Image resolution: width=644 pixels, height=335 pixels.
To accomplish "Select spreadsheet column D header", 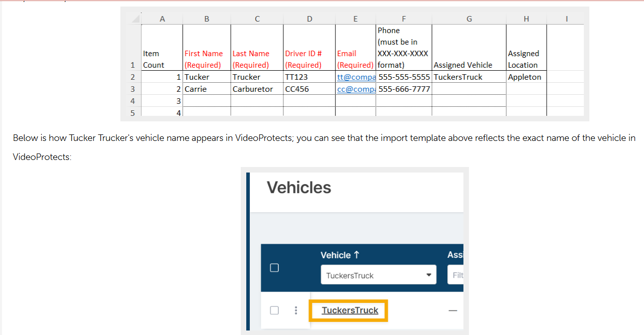I will [x=309, y=19].
